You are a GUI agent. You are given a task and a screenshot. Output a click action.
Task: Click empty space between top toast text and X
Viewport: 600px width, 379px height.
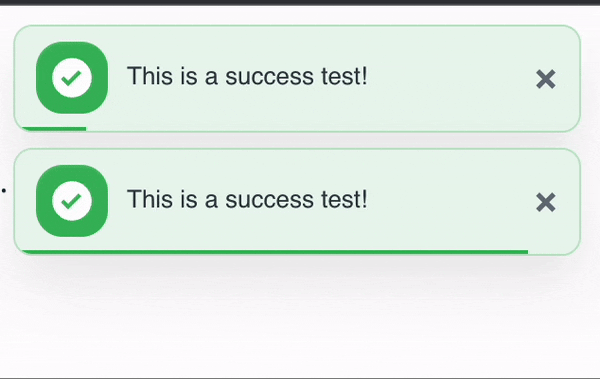pyautogui.click(x=452, y=78)
